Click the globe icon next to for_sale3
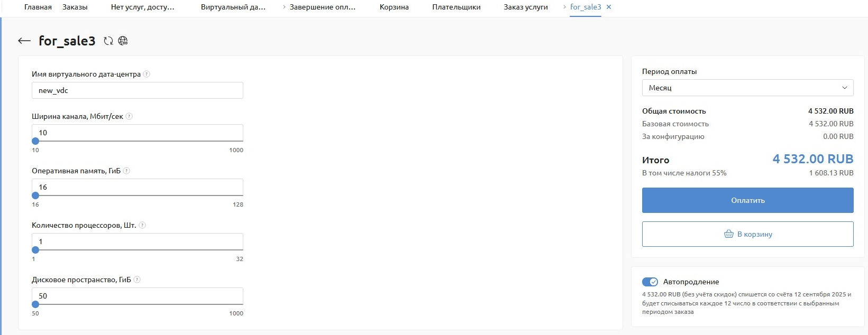Screen dimensions: 868x335 tap(123, 41)
